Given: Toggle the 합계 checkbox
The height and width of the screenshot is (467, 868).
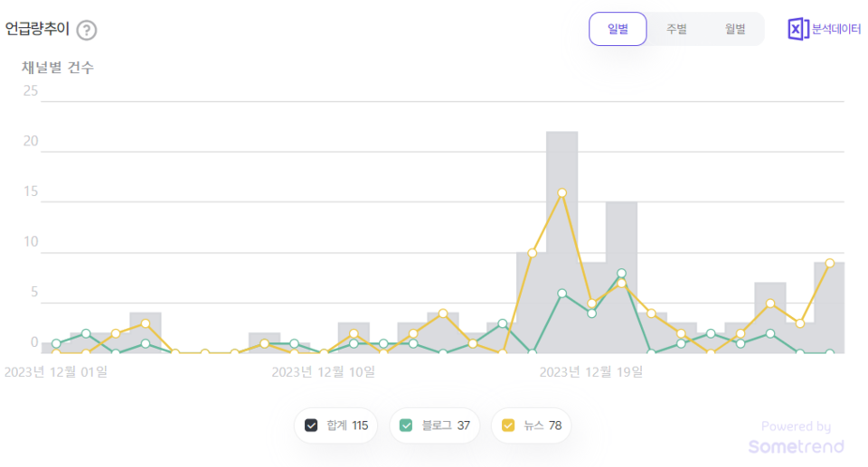Looking at the screenshot, I should coord(312,425).
